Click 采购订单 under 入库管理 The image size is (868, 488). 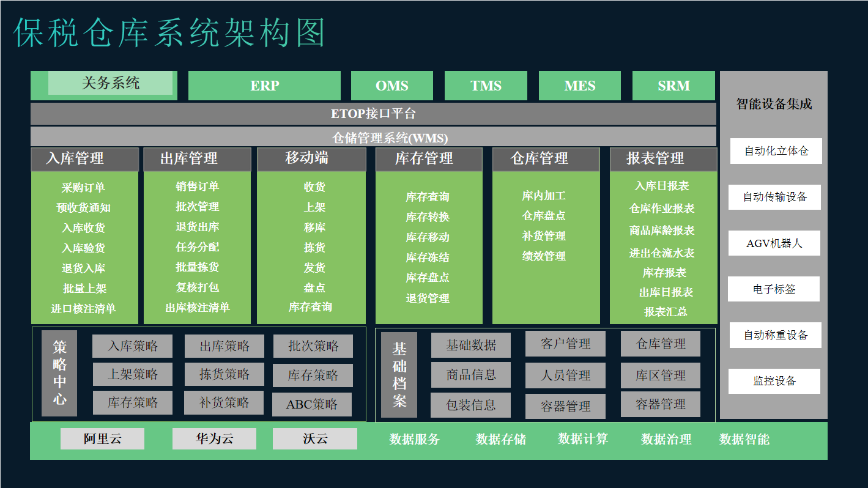click(83, 188)
